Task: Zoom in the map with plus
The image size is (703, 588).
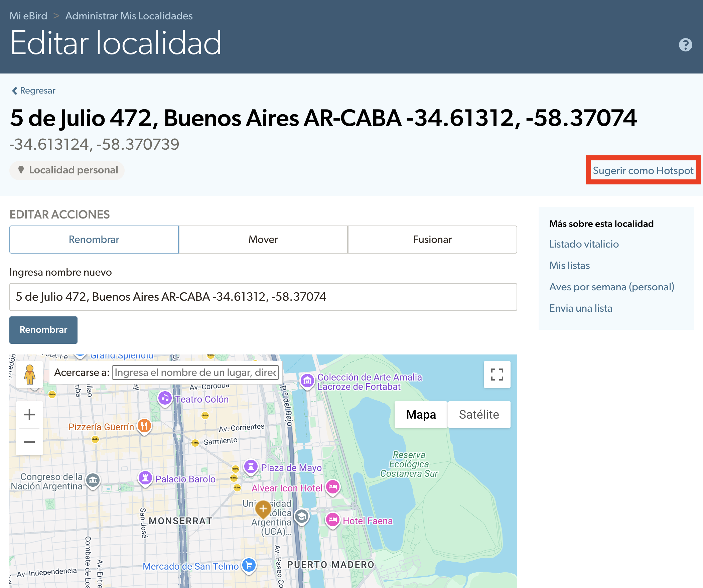Action: click(x=29, y=415)
